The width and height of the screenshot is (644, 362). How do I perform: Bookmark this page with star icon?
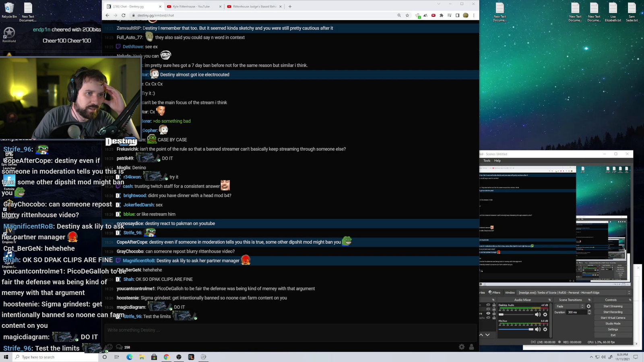point(407,15)
